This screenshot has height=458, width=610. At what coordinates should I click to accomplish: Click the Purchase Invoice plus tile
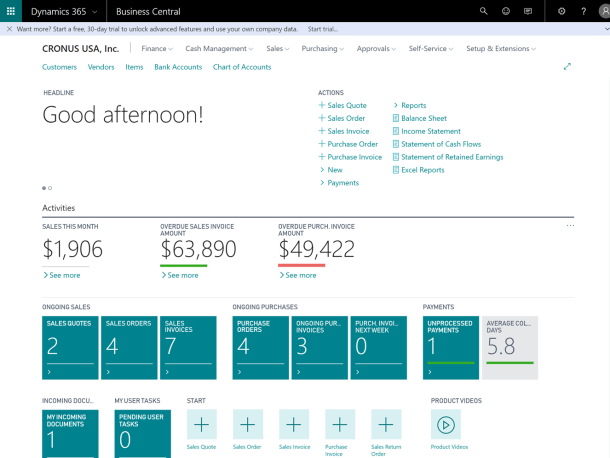[x=339, y=424]
